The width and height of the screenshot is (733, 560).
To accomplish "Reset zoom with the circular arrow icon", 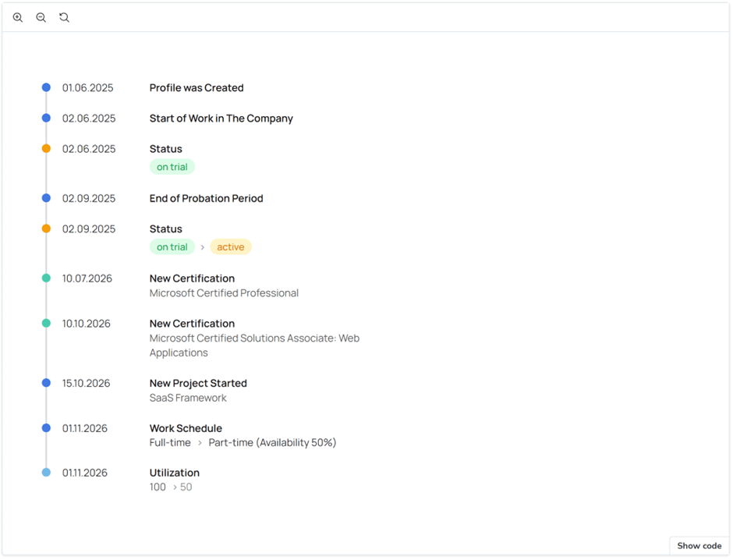I will [x=65, y=17].
